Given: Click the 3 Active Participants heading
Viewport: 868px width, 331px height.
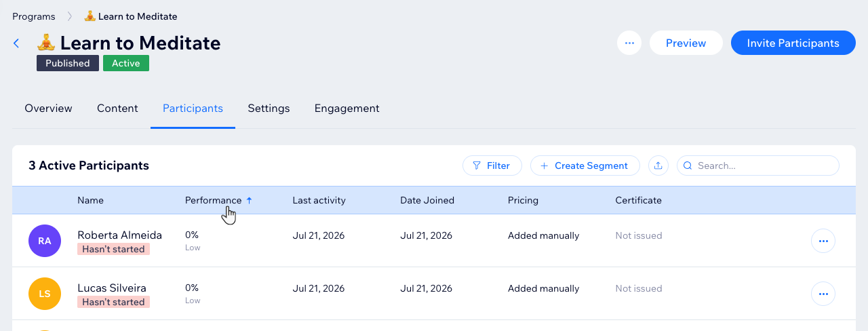Looking at the screenshot, I should pos(89,165).
